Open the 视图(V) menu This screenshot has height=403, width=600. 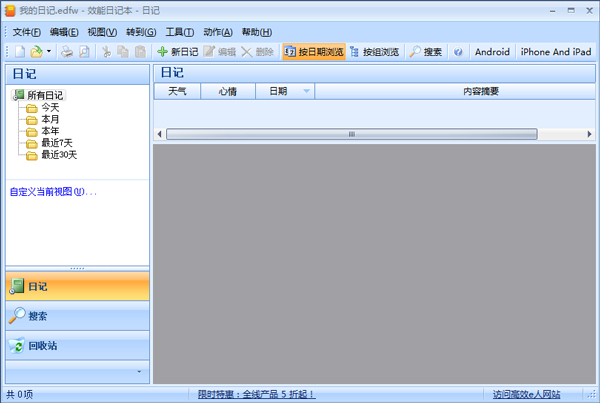tap(102, 32)
